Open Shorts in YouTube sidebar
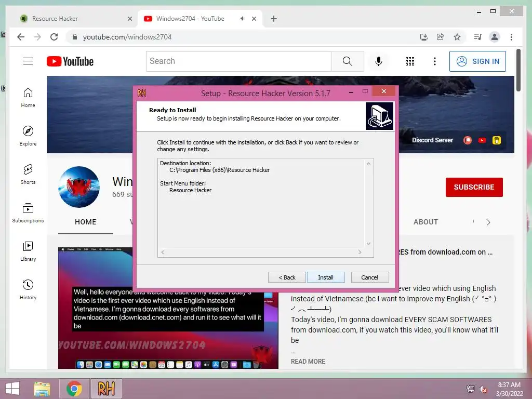Screen dimensions: 532x399 point(28,175)
